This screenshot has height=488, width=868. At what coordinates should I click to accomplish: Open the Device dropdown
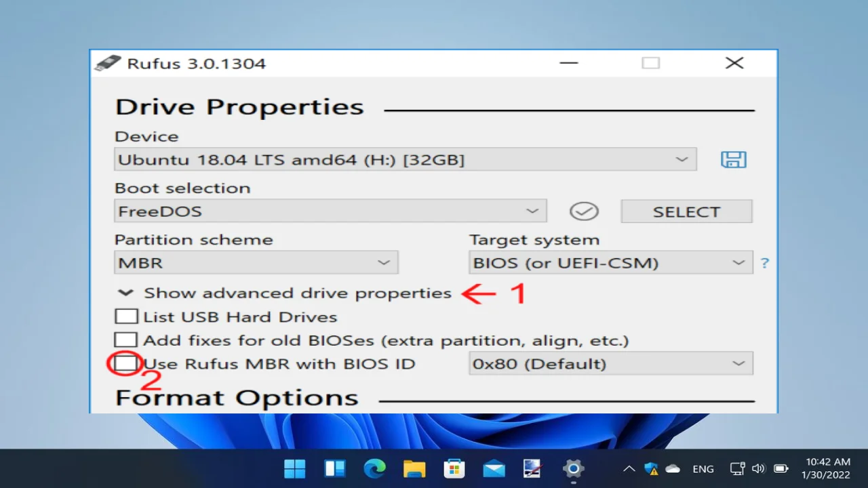click(406, 160)
